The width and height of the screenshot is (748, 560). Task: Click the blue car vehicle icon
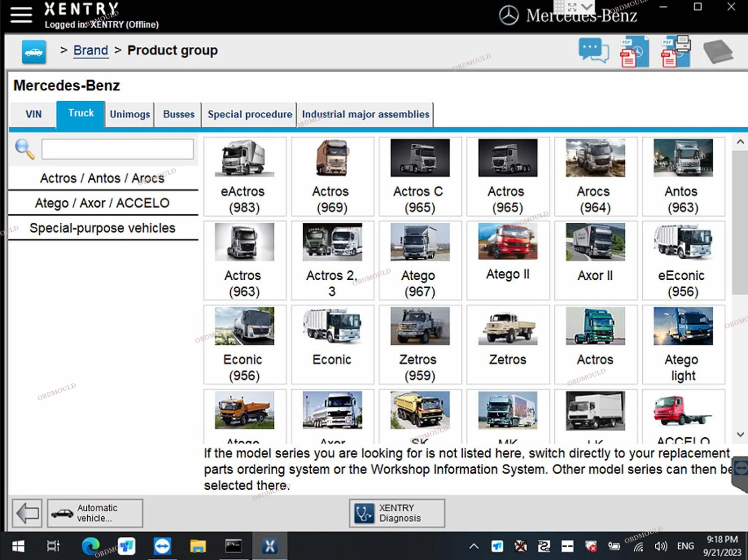click(34, 52)
